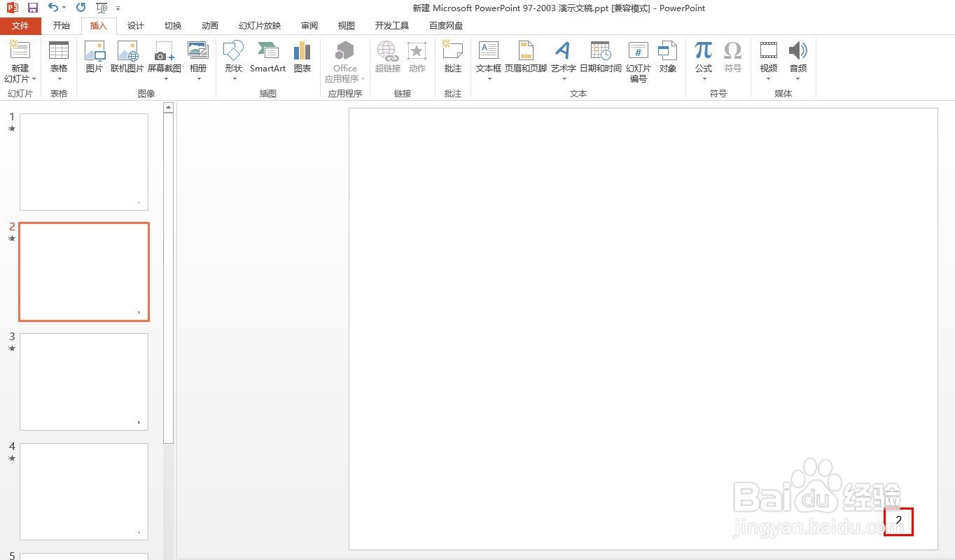Screen dimensions: 955x560
Task: Open the File (文件) tab
Action: tap(20, 26)
